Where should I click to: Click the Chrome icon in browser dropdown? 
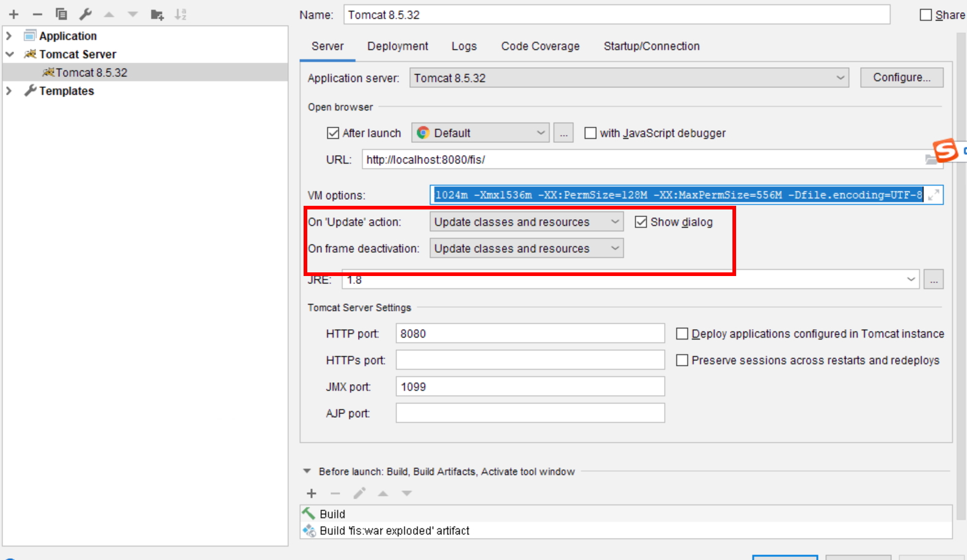423,133
